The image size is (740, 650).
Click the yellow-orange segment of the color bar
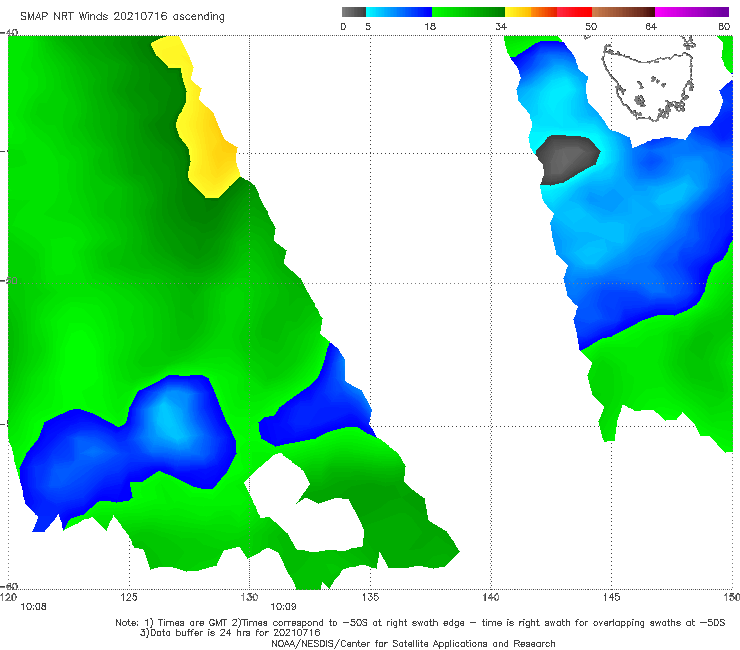click(530, 12)
